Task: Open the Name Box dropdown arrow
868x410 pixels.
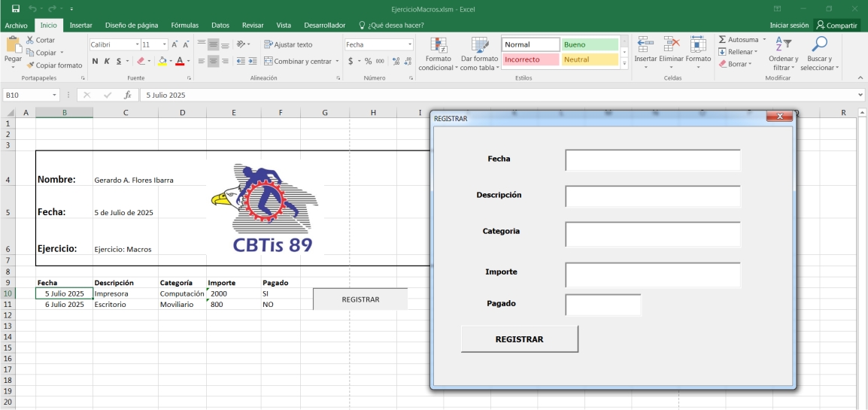Action: tap(55, 95)
